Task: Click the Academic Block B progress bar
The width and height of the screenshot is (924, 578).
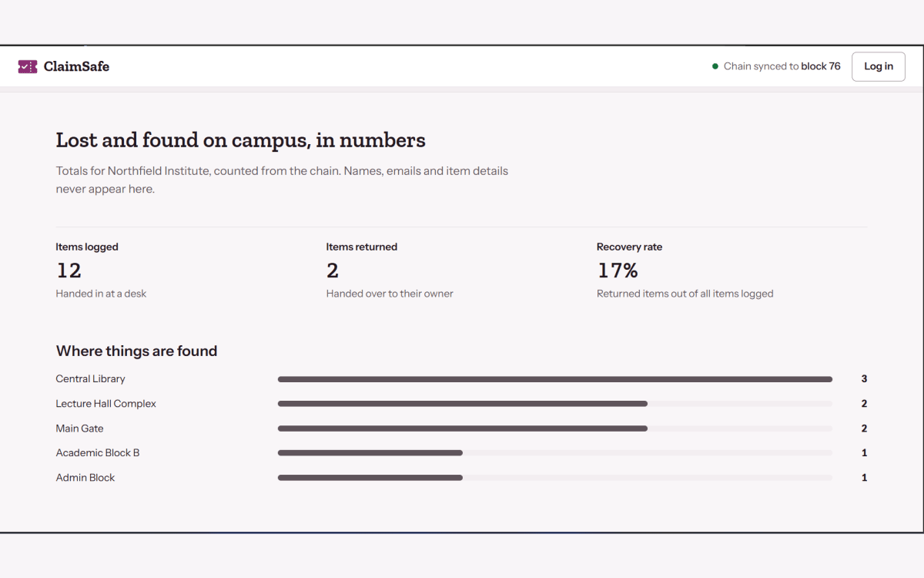Action: click(555, 453)
